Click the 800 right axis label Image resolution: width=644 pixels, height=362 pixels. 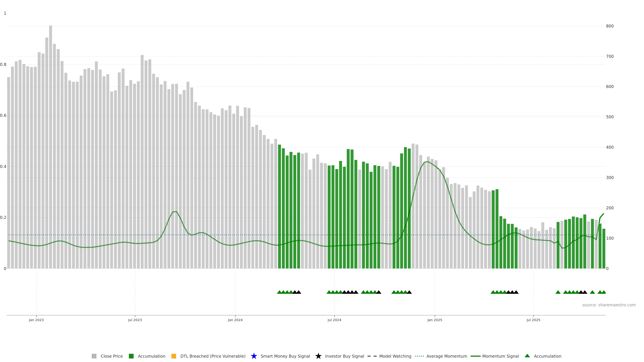click(x=610, y=26)
